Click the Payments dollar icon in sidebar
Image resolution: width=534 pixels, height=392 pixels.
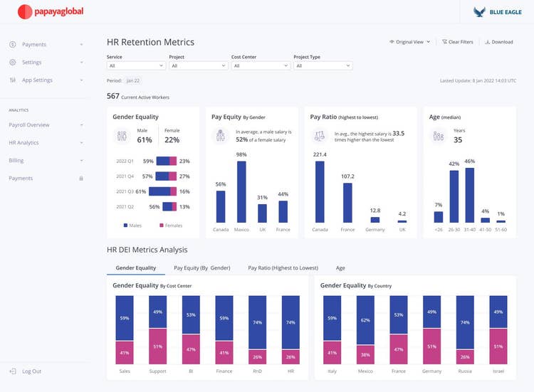[13, 44]
